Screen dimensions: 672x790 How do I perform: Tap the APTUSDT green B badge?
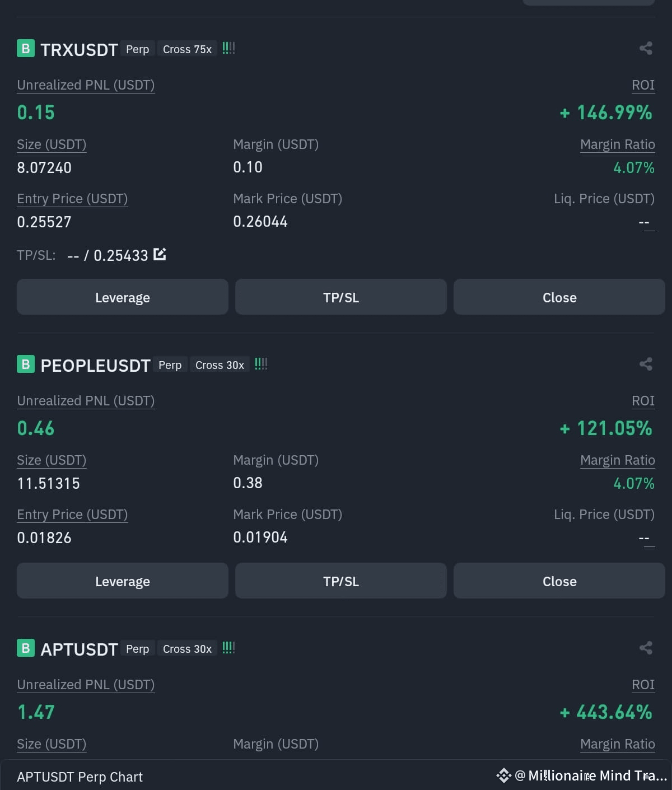pos(26,648)
